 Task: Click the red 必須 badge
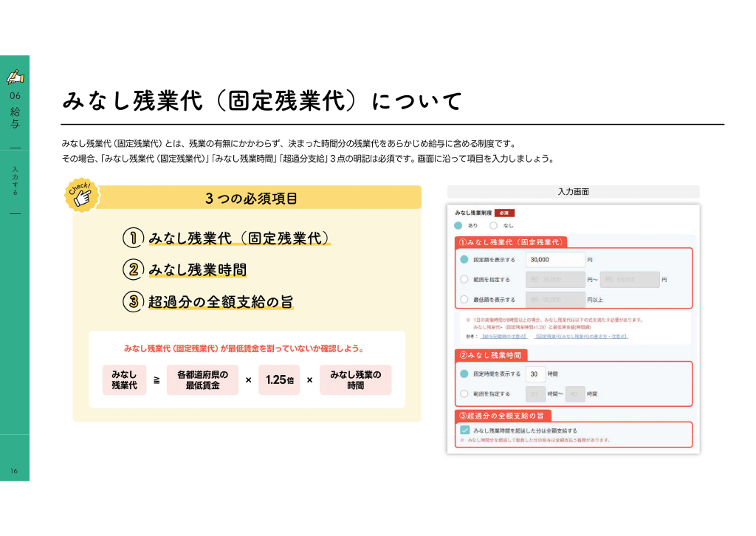tap(504, 213)
